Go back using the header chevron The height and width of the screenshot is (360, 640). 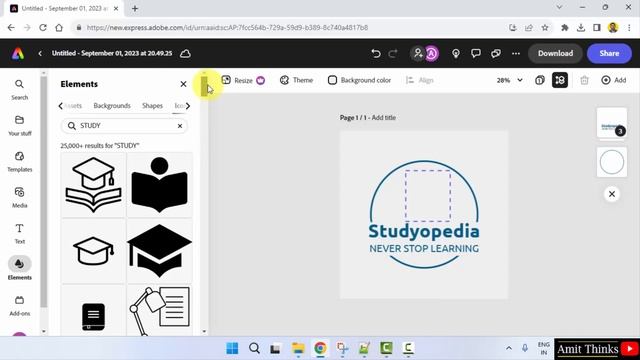(x=40, y=53)
